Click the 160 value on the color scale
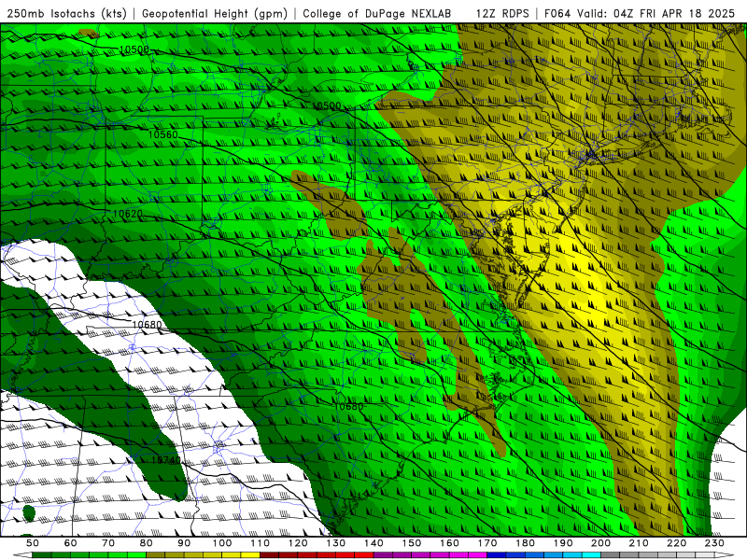747x560 pixels. (x=449, y=543)
